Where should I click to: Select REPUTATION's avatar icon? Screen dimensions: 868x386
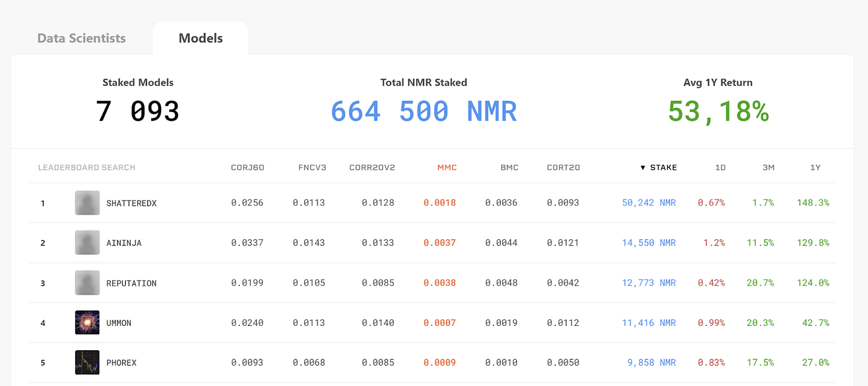87,283
